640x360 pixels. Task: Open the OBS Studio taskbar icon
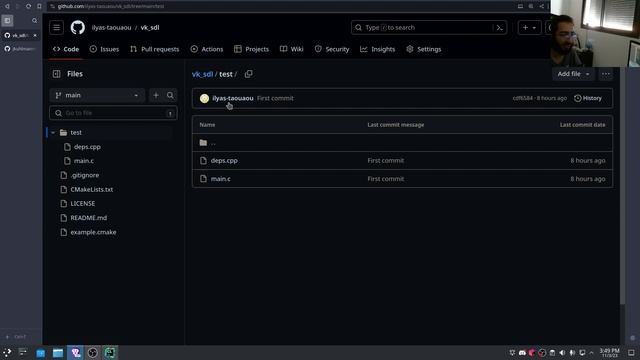click(93, 353)
